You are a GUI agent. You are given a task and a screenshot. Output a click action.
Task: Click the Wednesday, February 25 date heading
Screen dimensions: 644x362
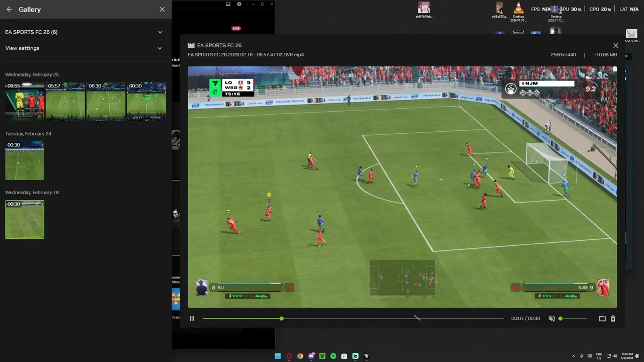tap(32, 74)
